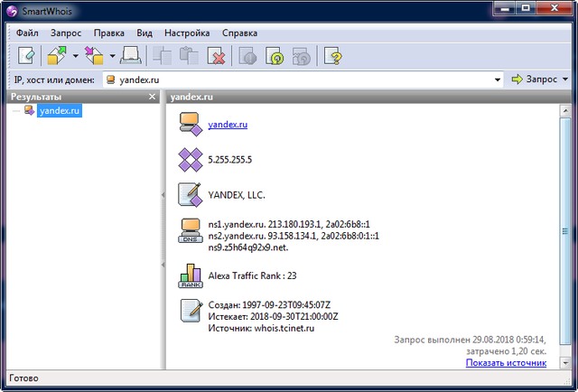
Task: Open the Файл menu
Action: tap(27, 33)
